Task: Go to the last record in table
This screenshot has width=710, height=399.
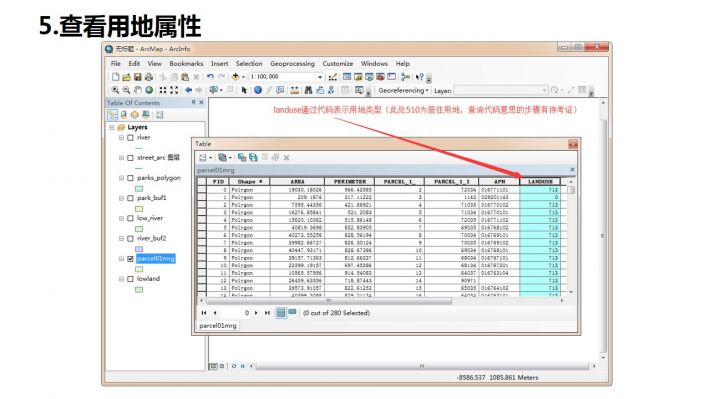Action: click(x=267, y=313)
